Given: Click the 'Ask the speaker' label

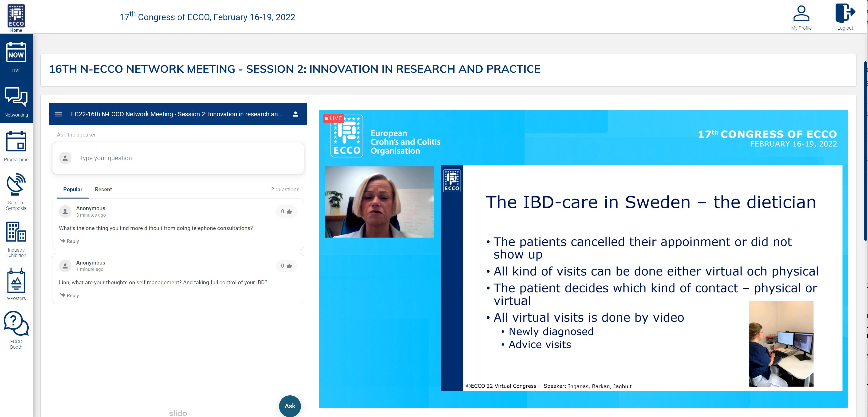Looking at the screenshot, I should (76, 134).
